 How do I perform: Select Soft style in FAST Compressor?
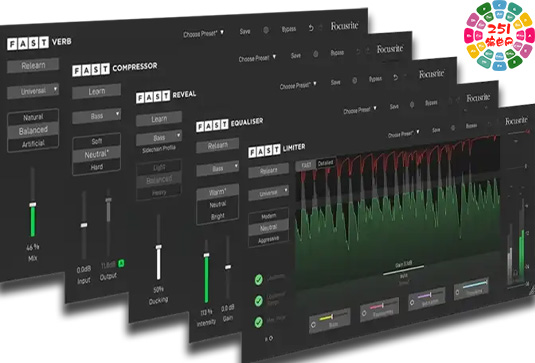pyautogui.click(x=97, y=141)
